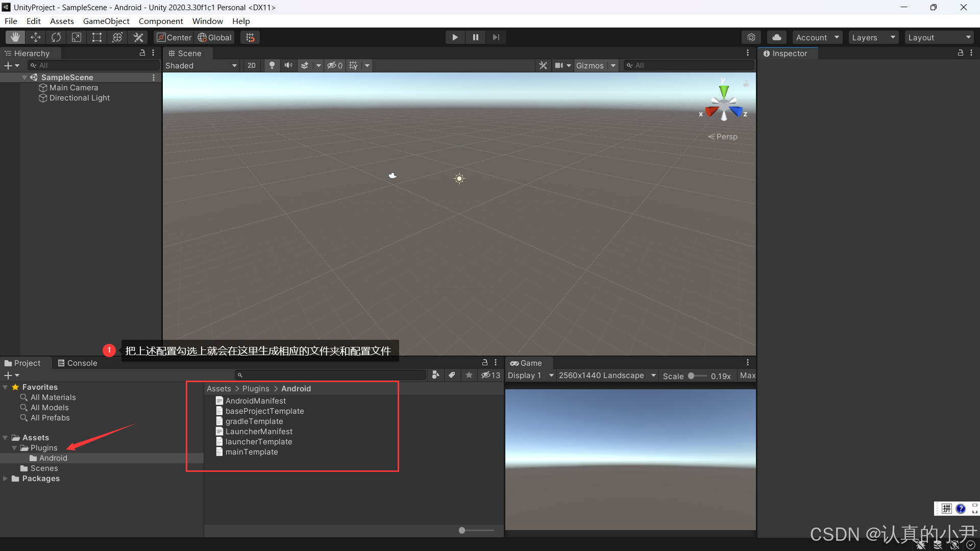
Task: Open the Shaded draw mode dropdown
Action: [x=201, y=65]
